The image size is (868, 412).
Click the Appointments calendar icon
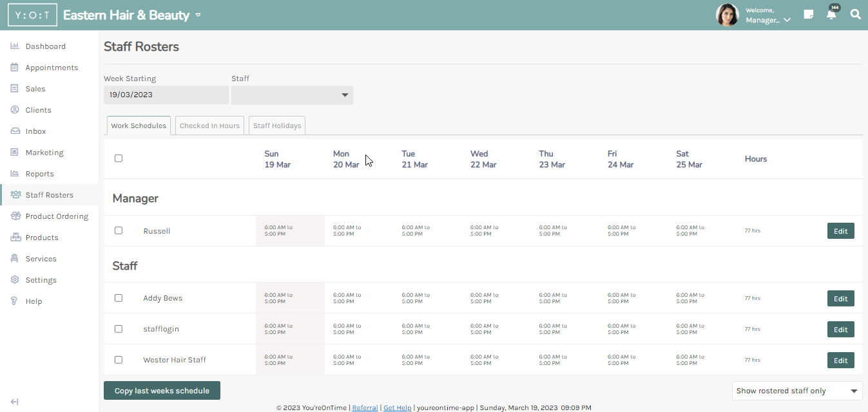click(x=15, y=68)
